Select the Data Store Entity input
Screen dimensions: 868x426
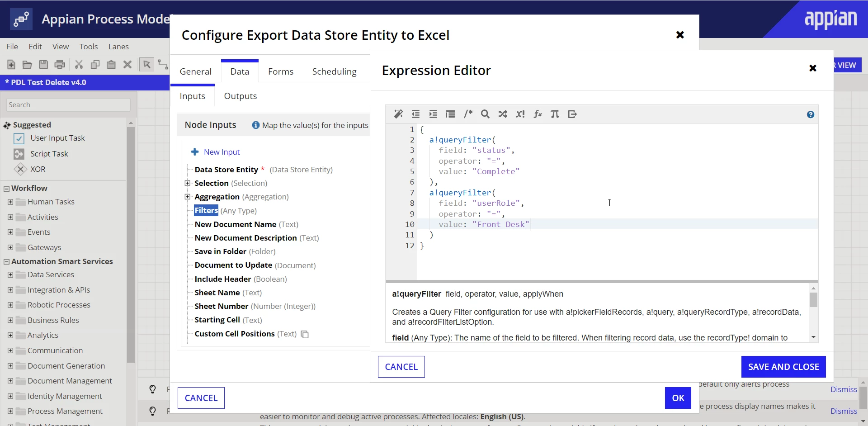click(264, 170)
